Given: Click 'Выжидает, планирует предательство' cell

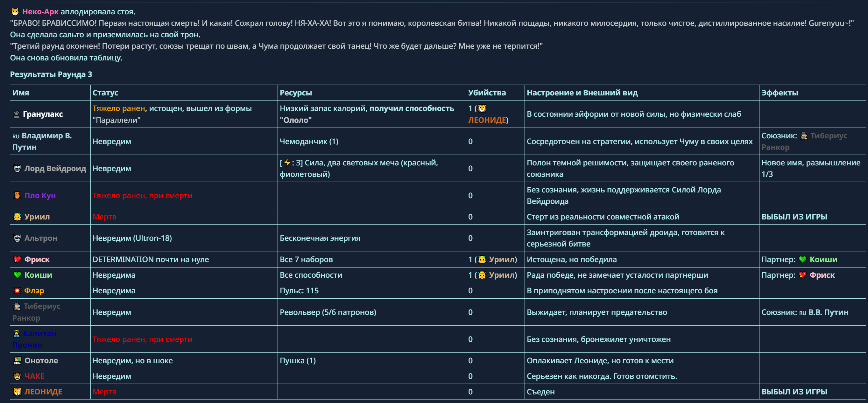Looking at the screenshot, I should [x=597, y=312].
